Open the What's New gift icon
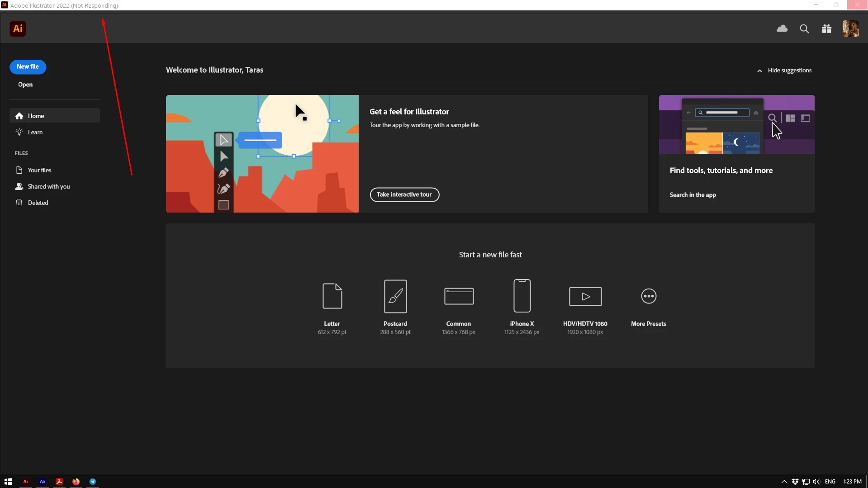The image size is (868, 488). click(x=826, y=29)
